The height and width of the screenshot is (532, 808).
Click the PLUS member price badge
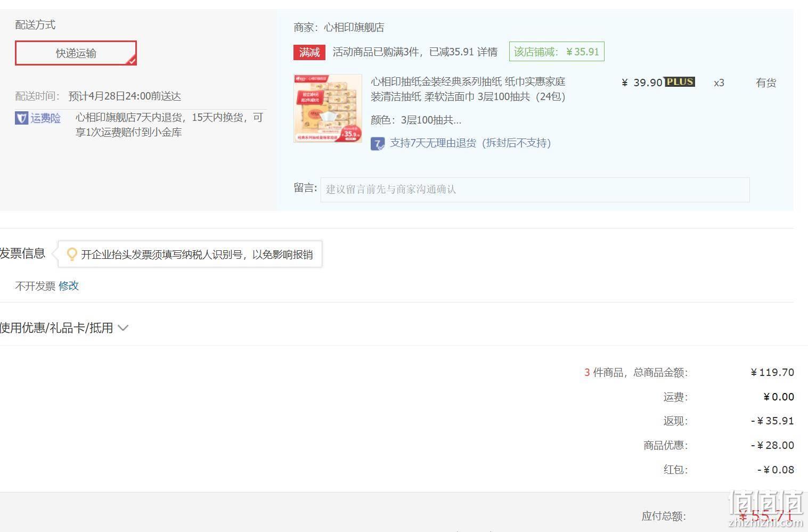pos(680,82)
